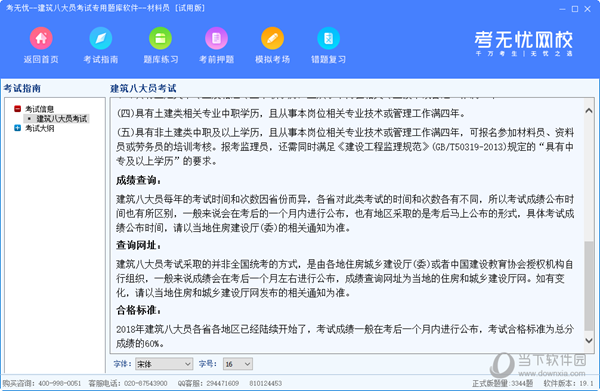Click the 考试信息 label in tree
600x391 pixels.
39,109
